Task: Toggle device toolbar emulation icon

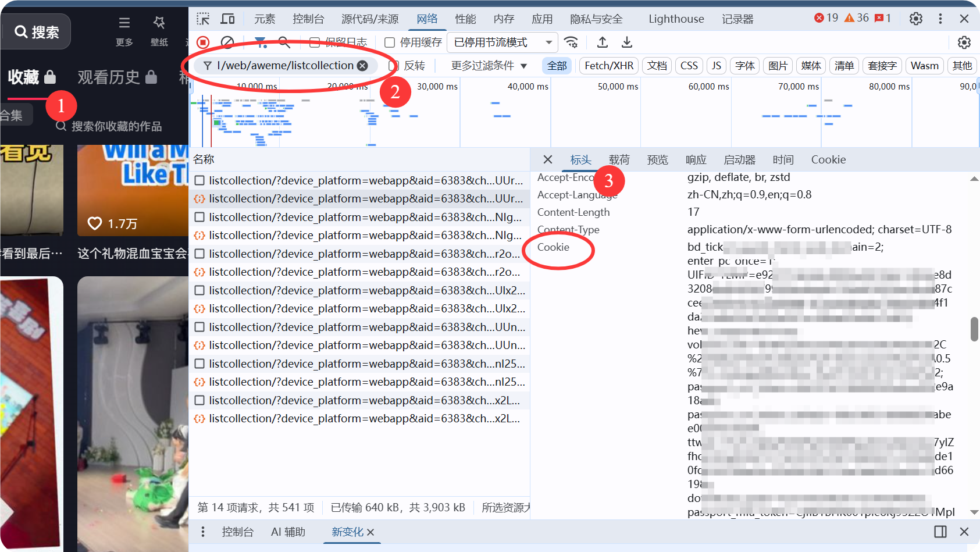Action: click(x=227, y=19)
